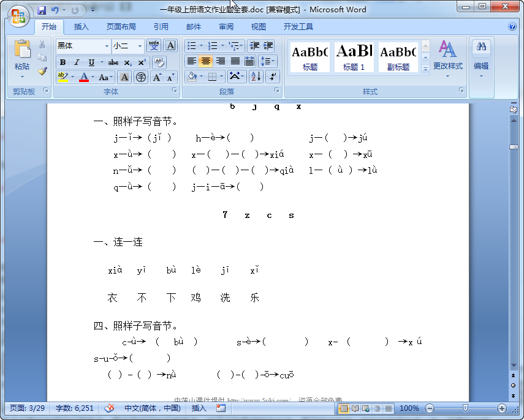Zoom in with the plus button
The image size is (524, 420).
[501, 408]
